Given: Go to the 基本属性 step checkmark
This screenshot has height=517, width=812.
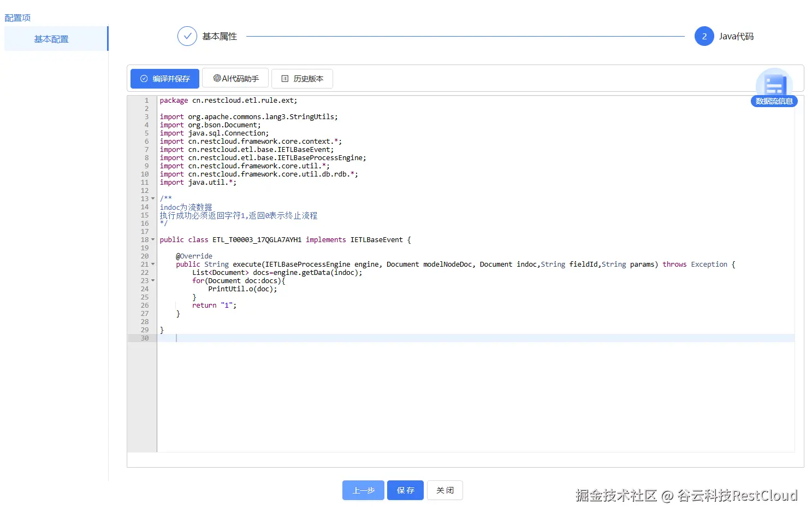Looking at the screenshot, I should tap(187, 36).
